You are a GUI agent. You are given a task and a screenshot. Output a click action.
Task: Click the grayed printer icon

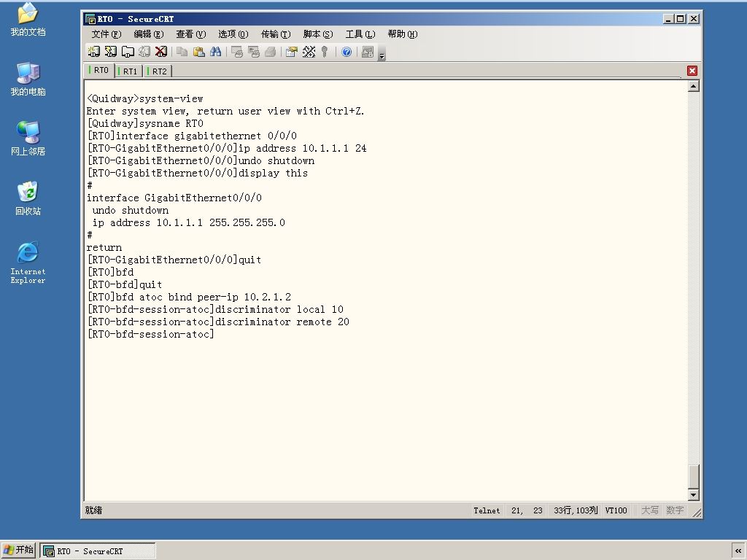(270, 52)
